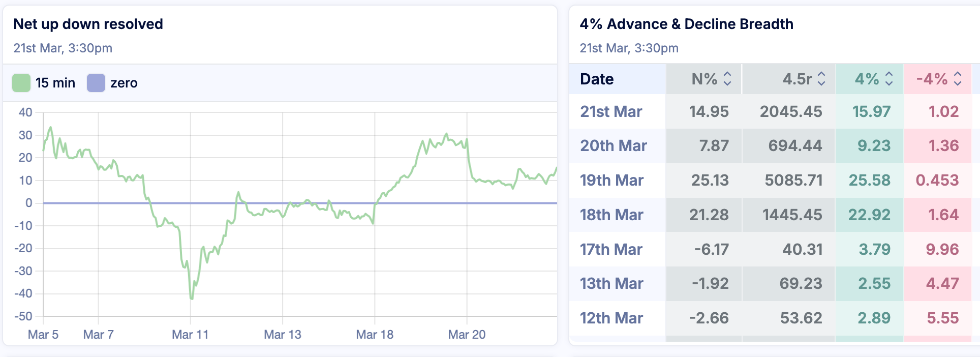This screenshot has width=980, height=357.
Task: Click the sort icon on the N% column
Action: tap(728, 79)
